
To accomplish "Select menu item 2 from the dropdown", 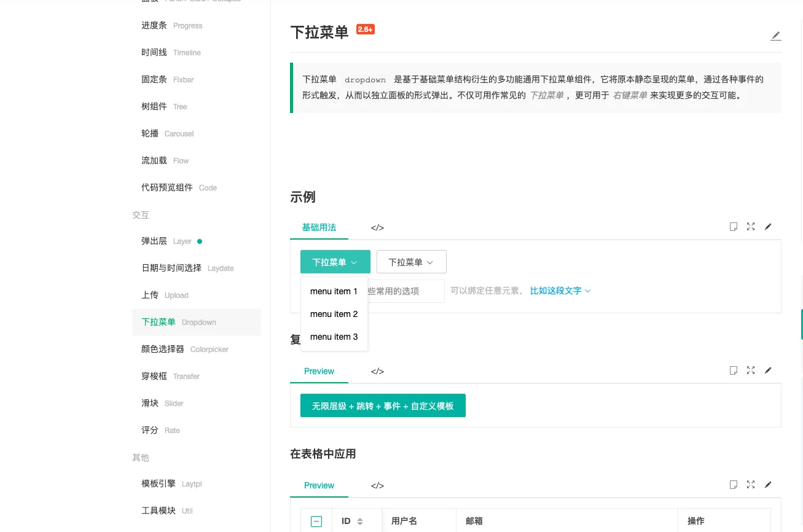I will click(x=334, y=314).
